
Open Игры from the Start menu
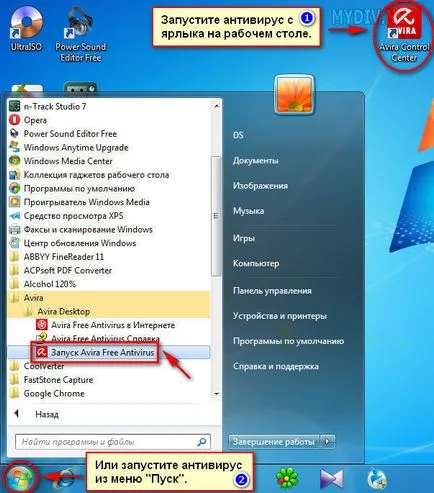[244, 238]
